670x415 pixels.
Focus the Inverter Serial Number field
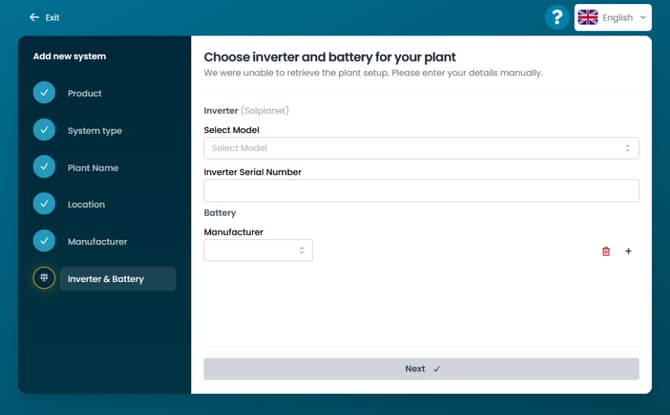(421, 191)
